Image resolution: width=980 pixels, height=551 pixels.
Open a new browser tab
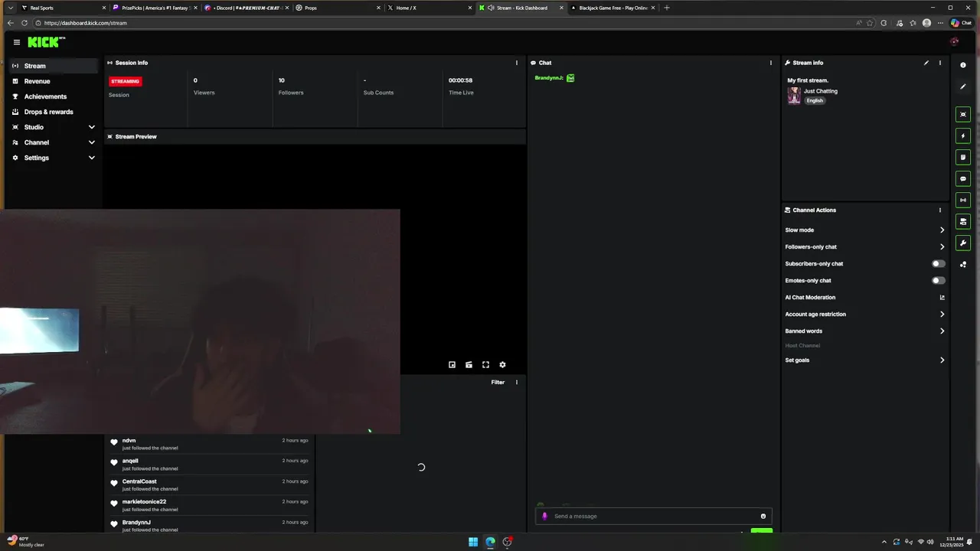tap(666, 8)
